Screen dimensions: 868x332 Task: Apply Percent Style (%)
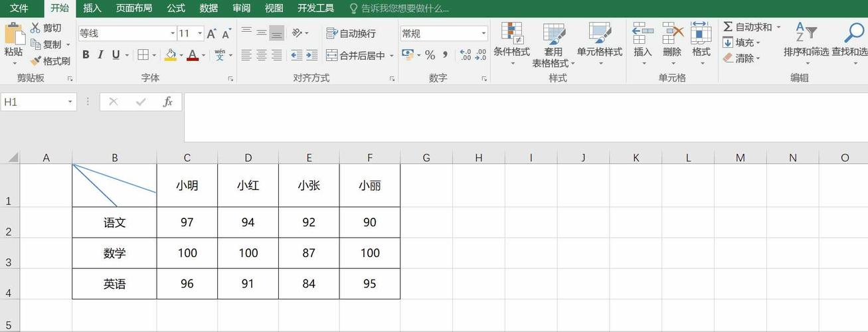(430, 55)
